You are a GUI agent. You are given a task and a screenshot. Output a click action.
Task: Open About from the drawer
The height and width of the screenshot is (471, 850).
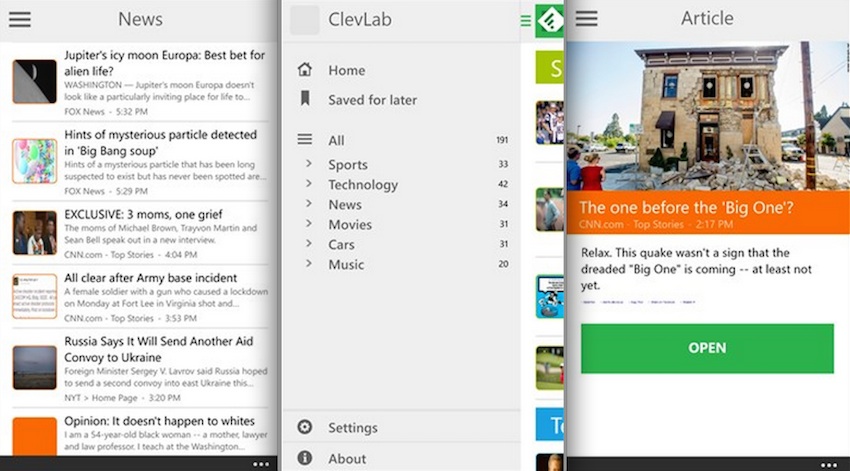(347, 459)
